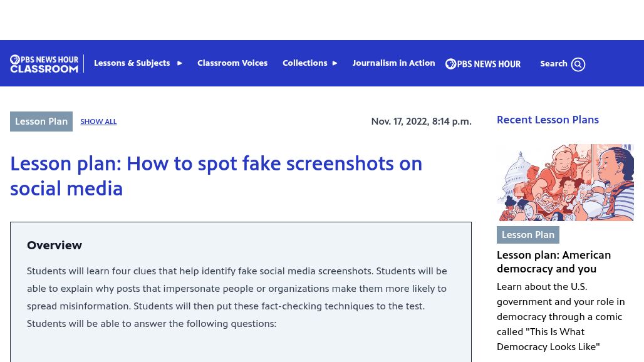Open American democracy and you lesson
The height and width of the screenshot is (362, 644).
pyautogui.click(x=554, y=262)
